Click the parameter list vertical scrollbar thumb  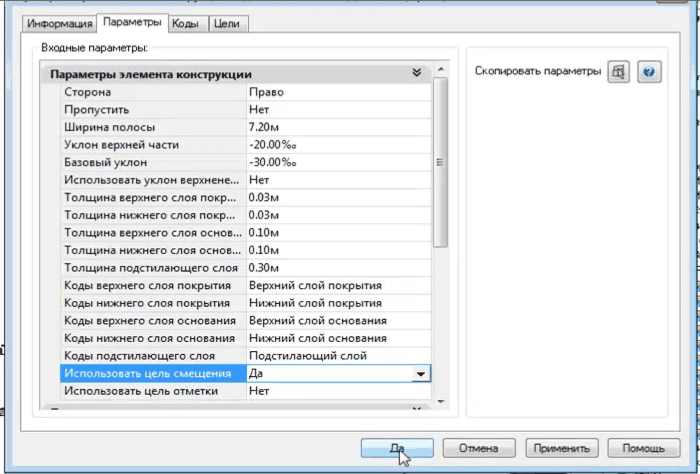439,160
